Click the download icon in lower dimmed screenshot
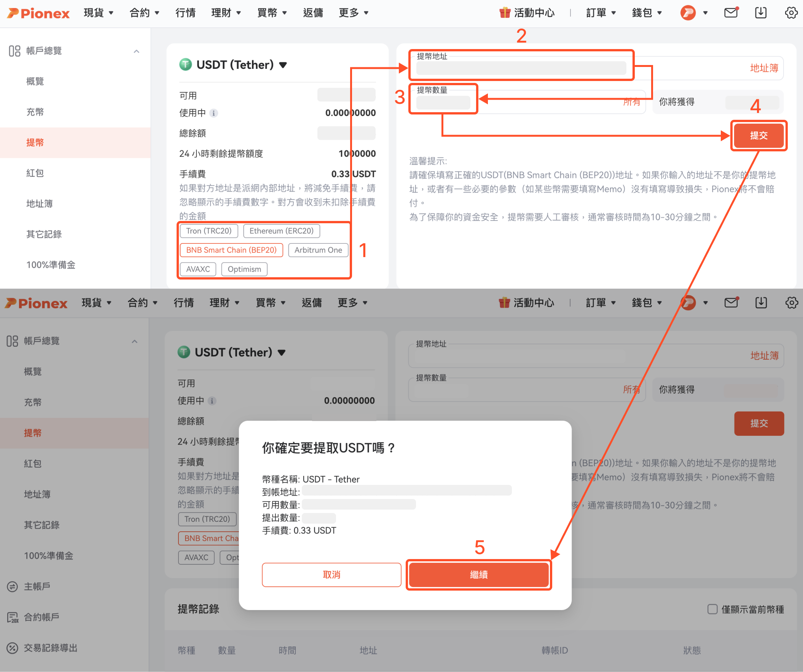The height and width of the screenshot is (672, 803). [x=761, y=303]
